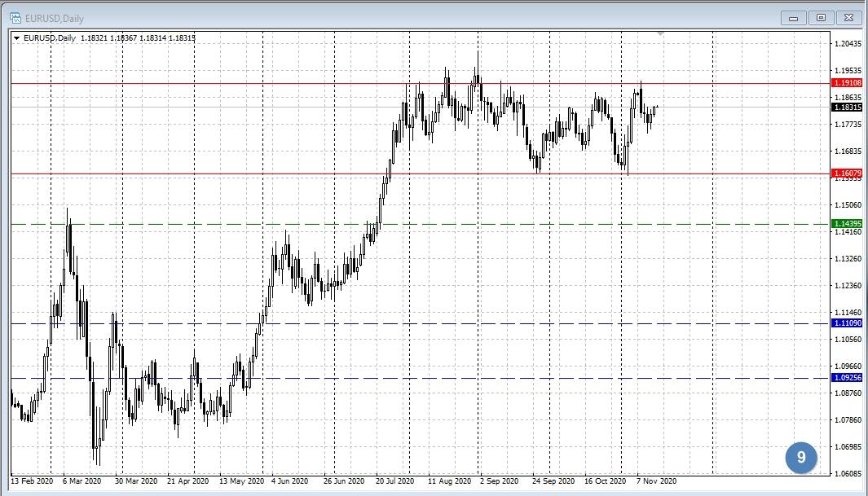The width and height of the screenshot is (868, 496).
Task: Select the black current price label 1.18315
Action: coord(848,108)
